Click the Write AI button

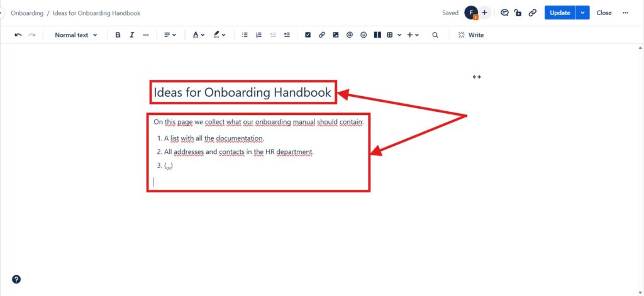tap(470, 35)
